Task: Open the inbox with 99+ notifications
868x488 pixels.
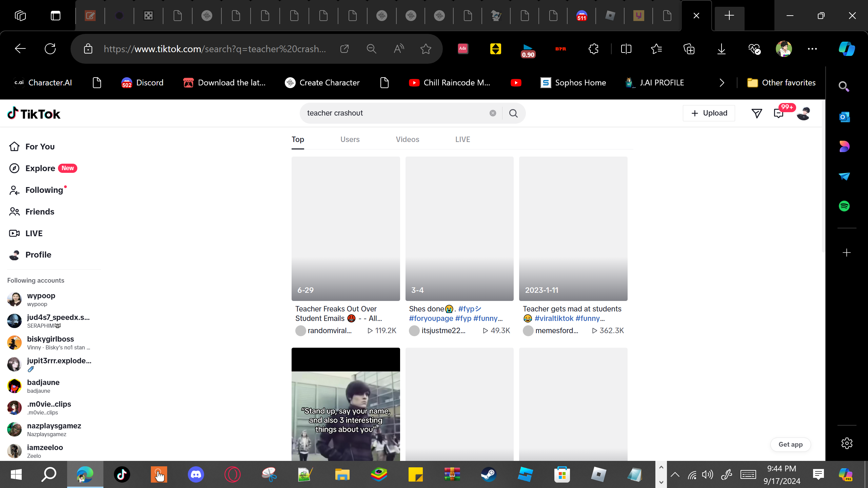Action: click(779, 113)
